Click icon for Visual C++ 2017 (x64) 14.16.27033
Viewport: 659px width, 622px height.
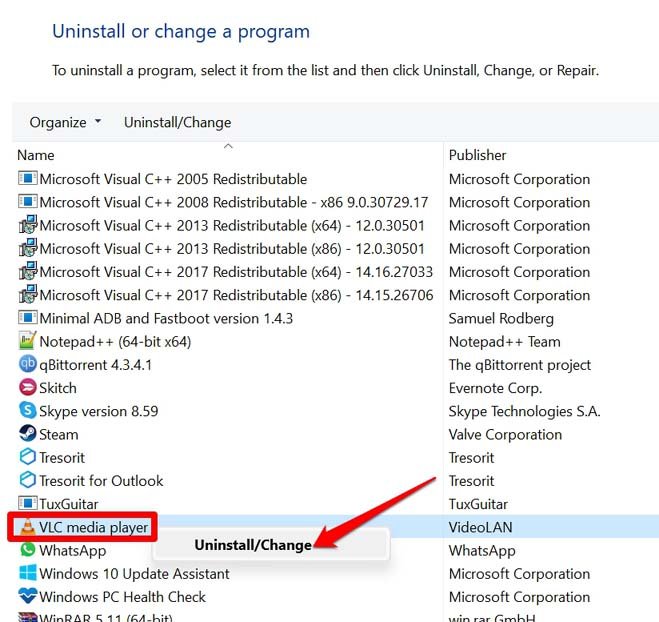tap(28, 271)
